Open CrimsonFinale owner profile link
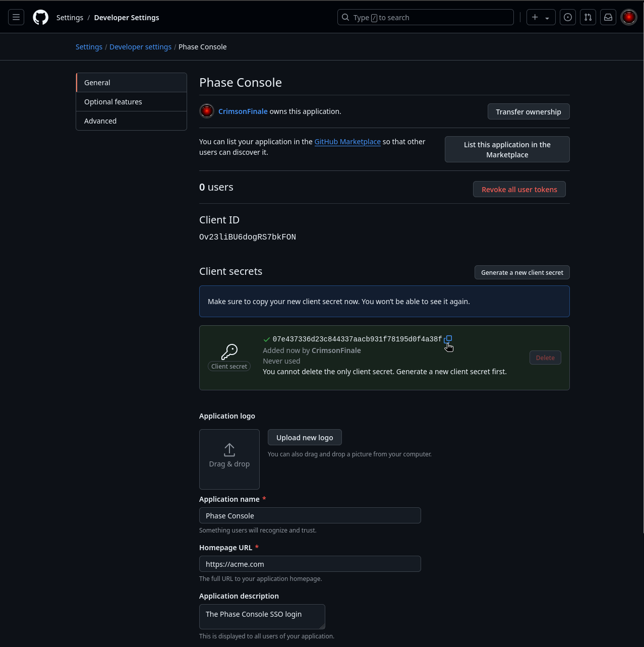The height and width of the screenshot is (647, 644). (x=243, y=111)
